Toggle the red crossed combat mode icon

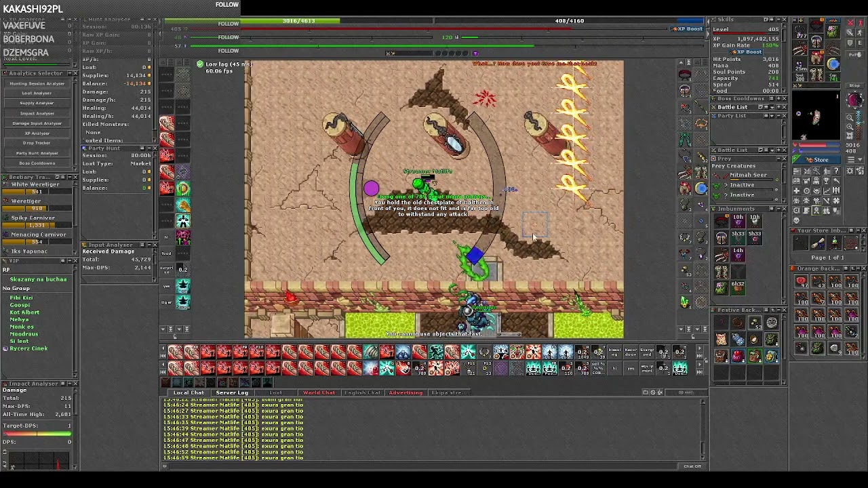pyautogui.click(x=850, y=22)
